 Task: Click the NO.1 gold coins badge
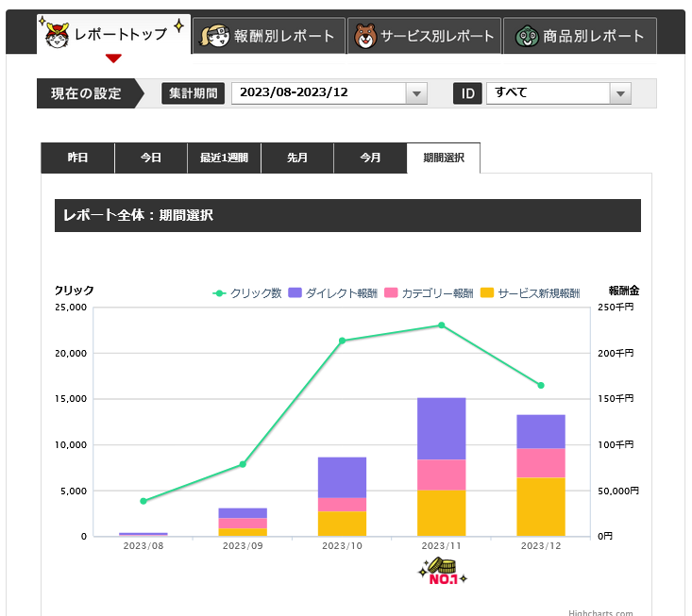click(442, 572)
